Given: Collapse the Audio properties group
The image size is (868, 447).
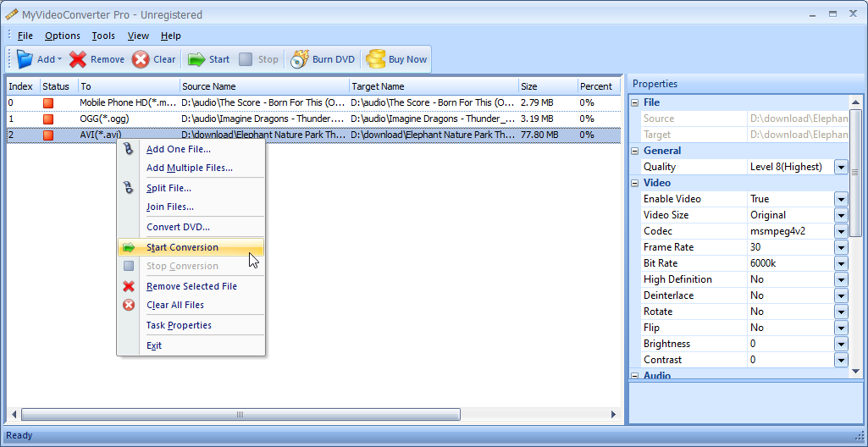Looking at the screenshot, I should coord(634,376).
